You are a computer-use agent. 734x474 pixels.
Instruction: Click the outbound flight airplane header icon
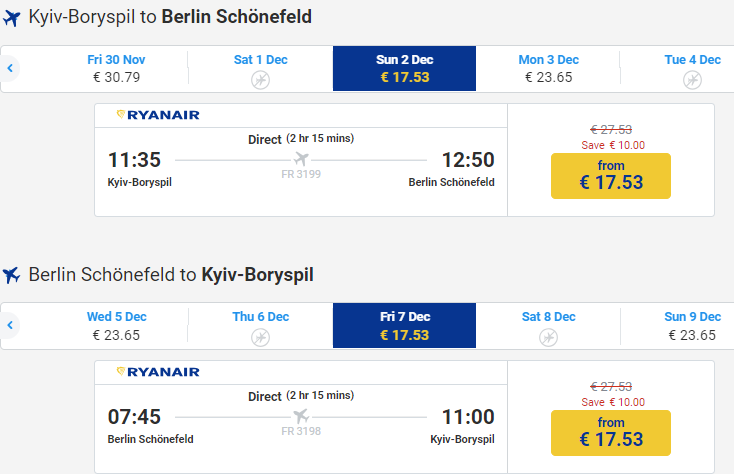[x=12, y=17]
